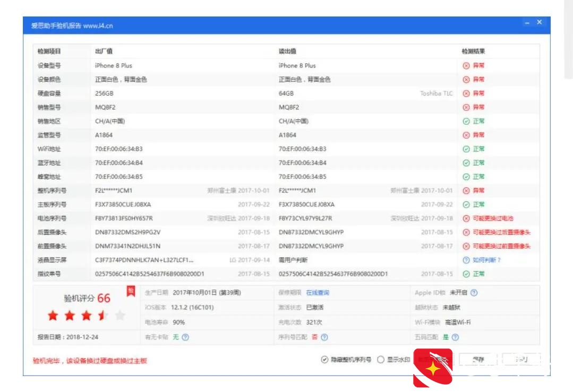Image resolution: width=573 pixels, height=392 pixels.
Task: Click 可能更换过前置摄像头 result text
Action: (501, 246)
